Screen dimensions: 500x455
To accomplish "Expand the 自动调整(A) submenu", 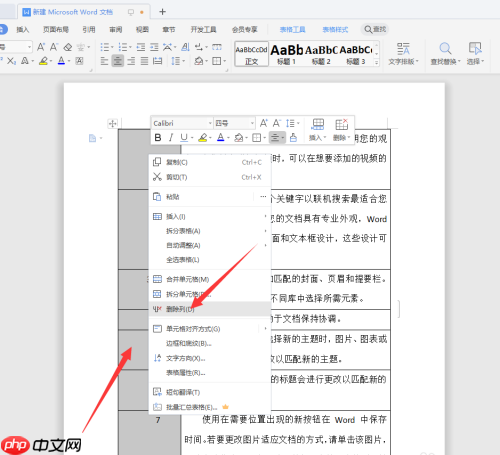I will pos(210,245).
